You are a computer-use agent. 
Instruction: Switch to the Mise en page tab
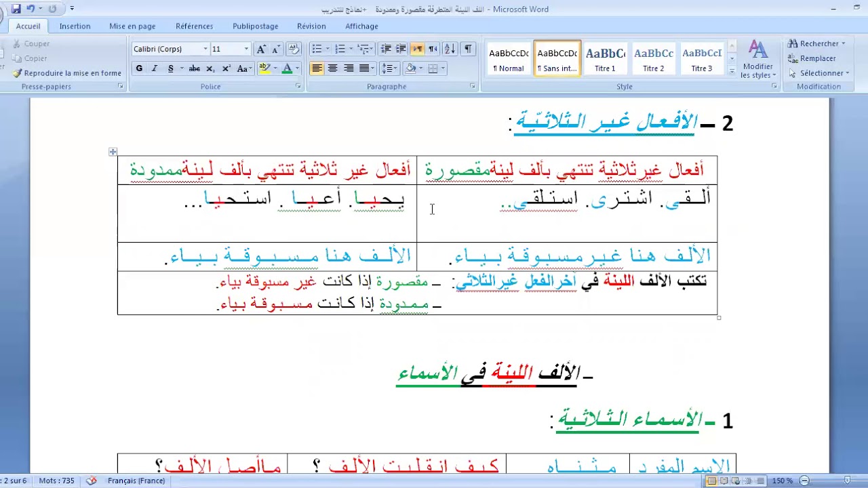[x=132, y=26]
